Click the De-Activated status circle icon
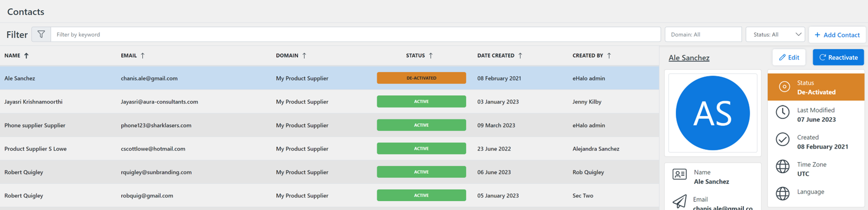This screenshot has height=210, width=868. tap(784, 87)
